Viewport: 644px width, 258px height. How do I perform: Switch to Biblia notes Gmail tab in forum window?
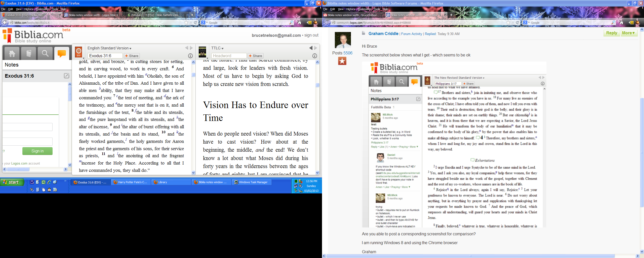tap(353, 15)
